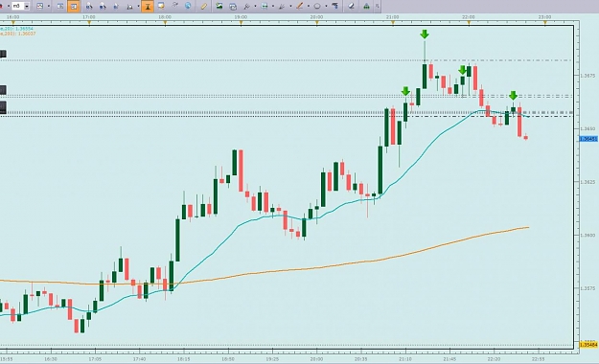Expand the chart type dropdown arrow
The image size is (599, 364).
[48, 6]
